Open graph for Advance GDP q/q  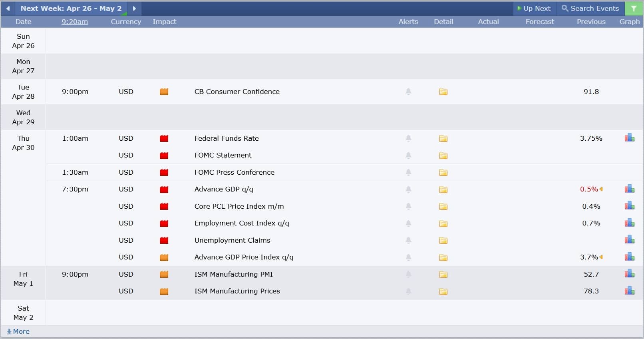coord(629,189)
